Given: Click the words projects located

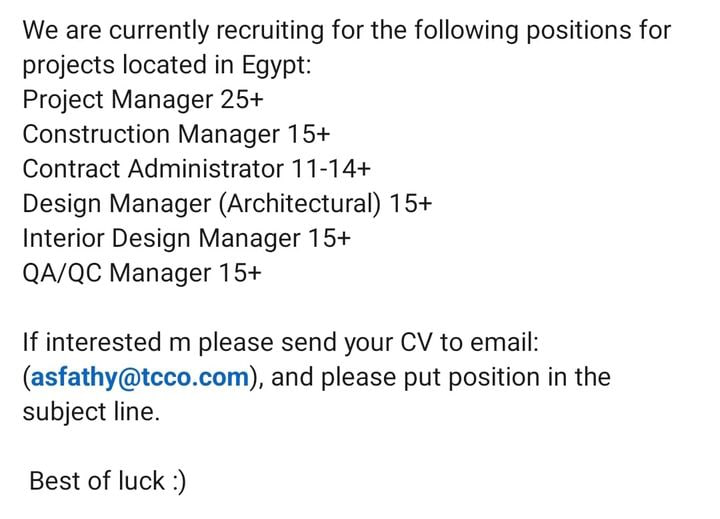Looking at the screenshot, I should point(115,66).
